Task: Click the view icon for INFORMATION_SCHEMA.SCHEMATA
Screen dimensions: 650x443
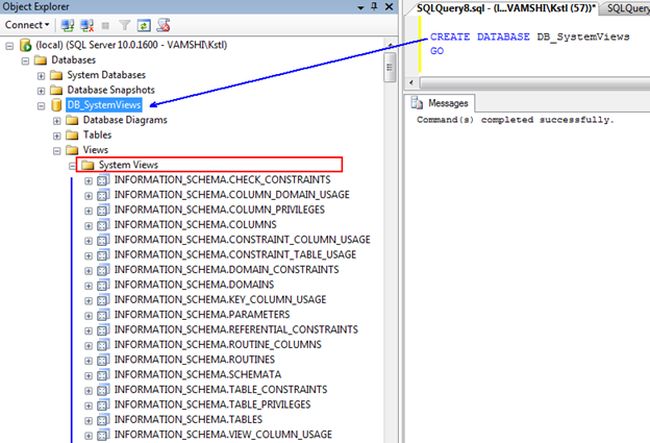Action: 103,375
